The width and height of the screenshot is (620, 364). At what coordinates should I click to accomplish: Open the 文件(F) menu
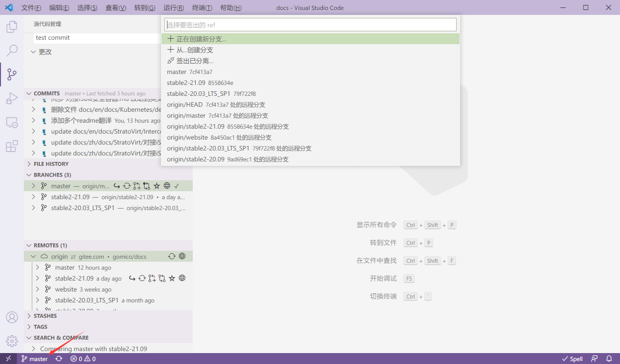tap(31, 8)
